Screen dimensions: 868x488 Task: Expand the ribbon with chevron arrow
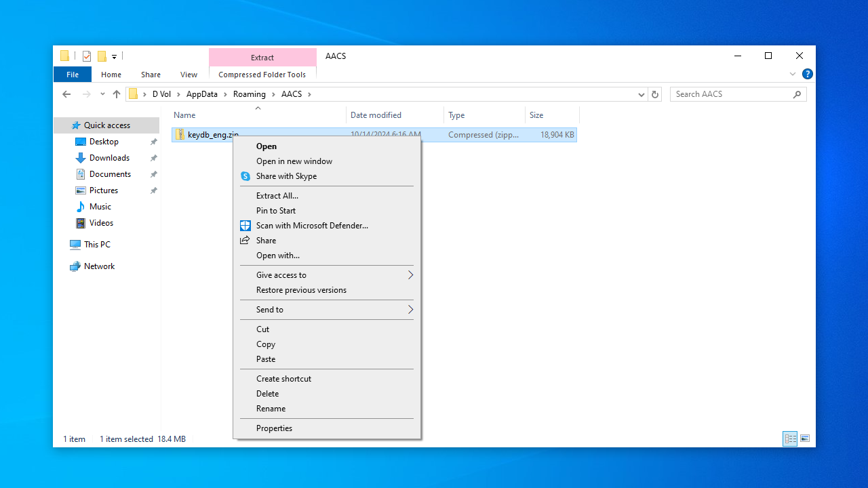pyautogui.click(x=792, y=75)
